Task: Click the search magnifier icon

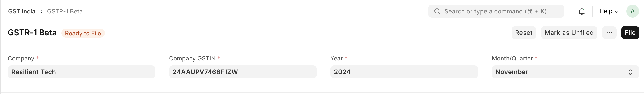Action: 437,11
